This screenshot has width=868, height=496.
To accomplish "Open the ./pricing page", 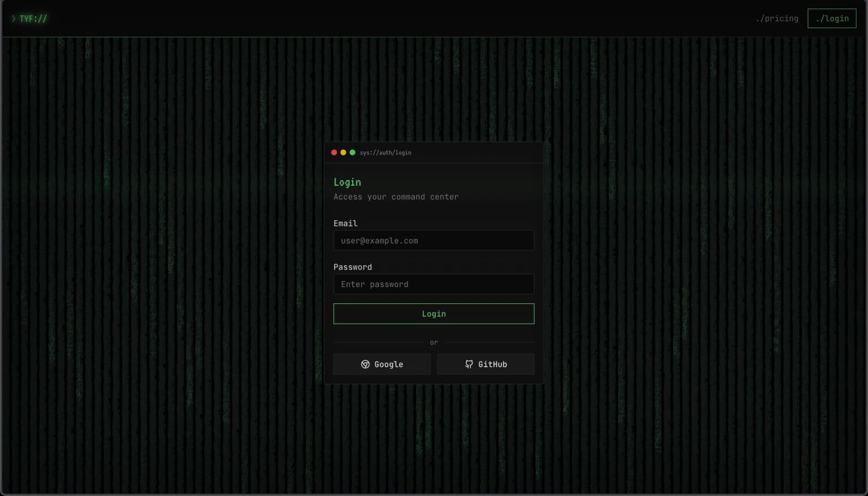I will [x=777, y=18].
